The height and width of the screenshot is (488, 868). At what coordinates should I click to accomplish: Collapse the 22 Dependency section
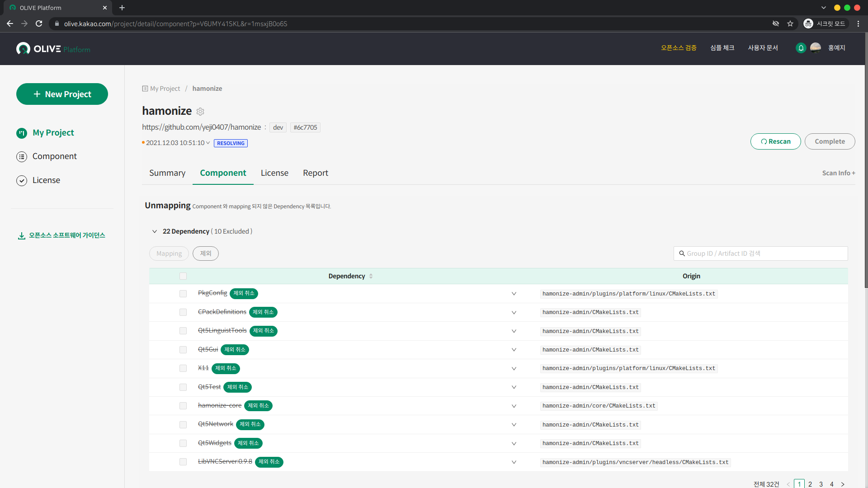point(155,231)
